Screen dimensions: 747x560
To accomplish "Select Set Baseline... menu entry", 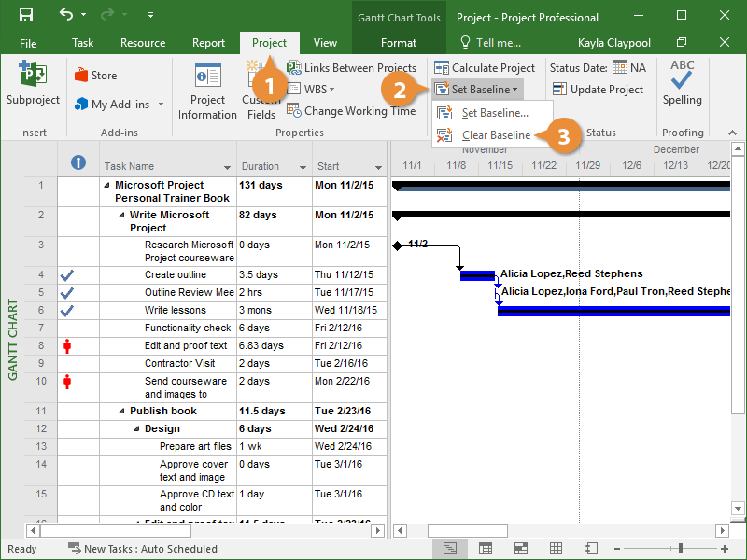I will (495, 113).
